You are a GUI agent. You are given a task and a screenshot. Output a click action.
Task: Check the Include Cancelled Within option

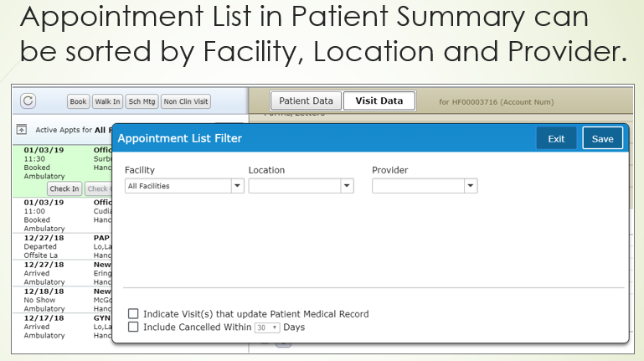tap(133, 327)
